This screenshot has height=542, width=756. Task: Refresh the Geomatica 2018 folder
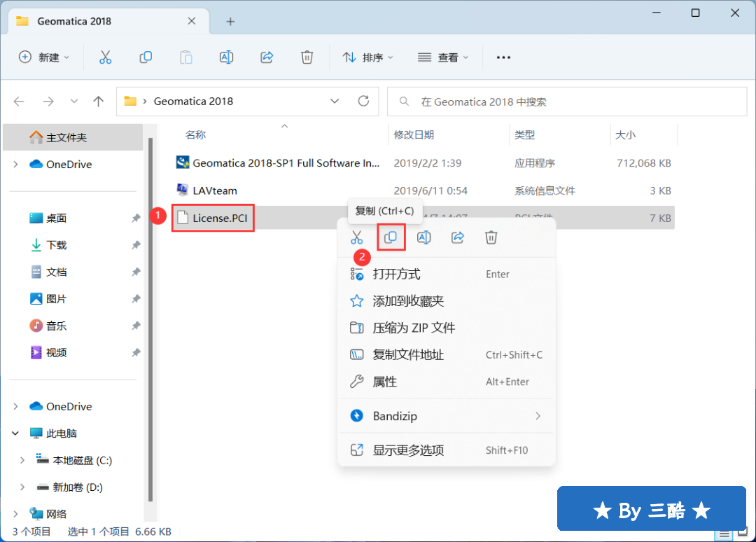pos(363,102)
